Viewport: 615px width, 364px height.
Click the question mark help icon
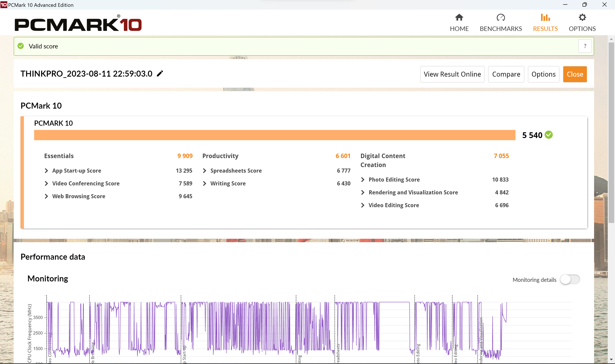point(585,46)
